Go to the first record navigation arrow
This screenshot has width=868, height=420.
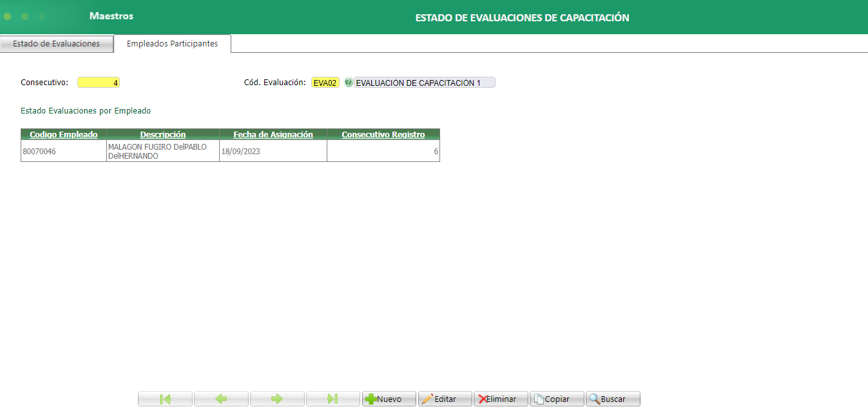pos(165,399)
